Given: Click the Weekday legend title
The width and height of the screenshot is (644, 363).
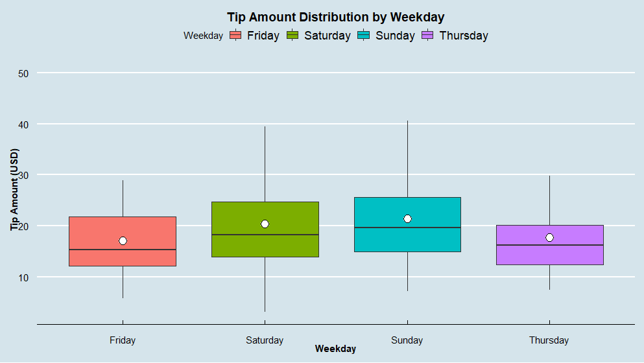Looking at the screenshot, I should 203,36.
